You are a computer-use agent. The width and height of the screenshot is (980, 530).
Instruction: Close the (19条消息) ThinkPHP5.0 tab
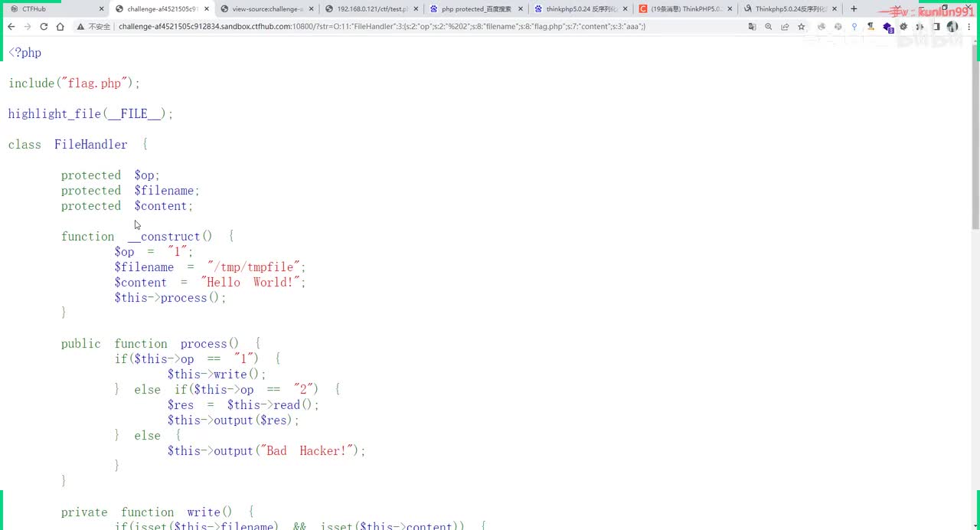click(x=730, y=9)
